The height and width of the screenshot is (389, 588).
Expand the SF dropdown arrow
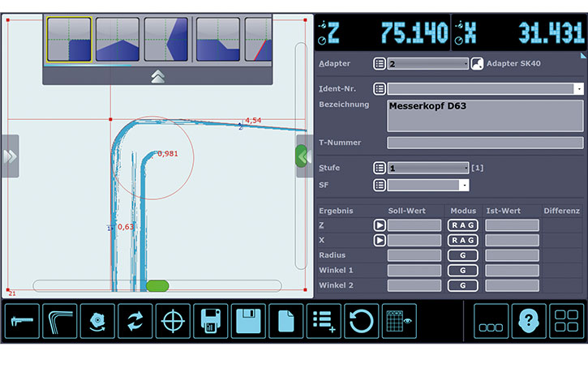464,185
